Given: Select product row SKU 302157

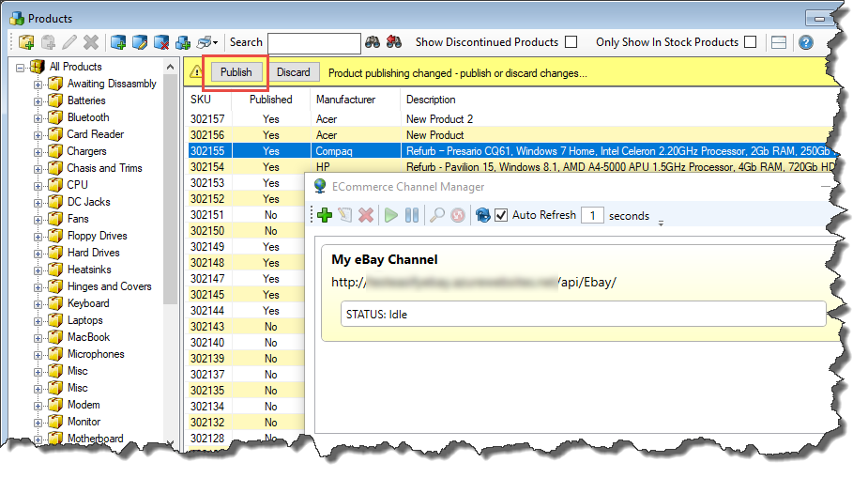Looking at the screenshot, I should pos(510,119).
